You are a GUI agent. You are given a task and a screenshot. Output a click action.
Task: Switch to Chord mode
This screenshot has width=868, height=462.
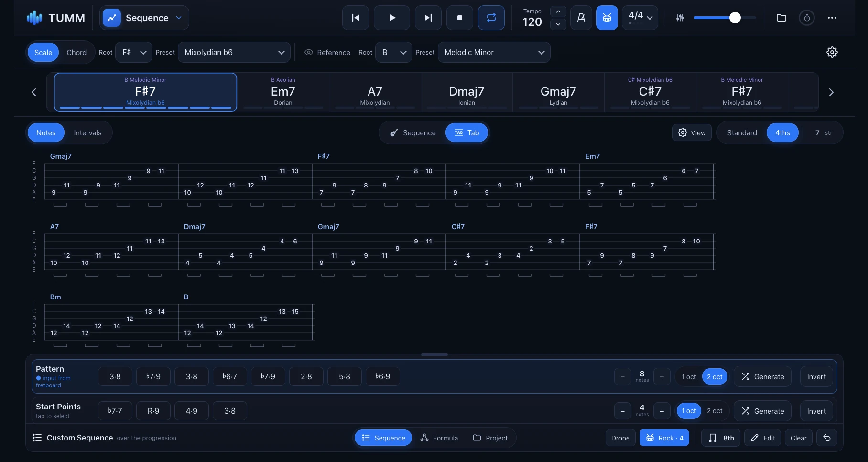coord(76,52)
